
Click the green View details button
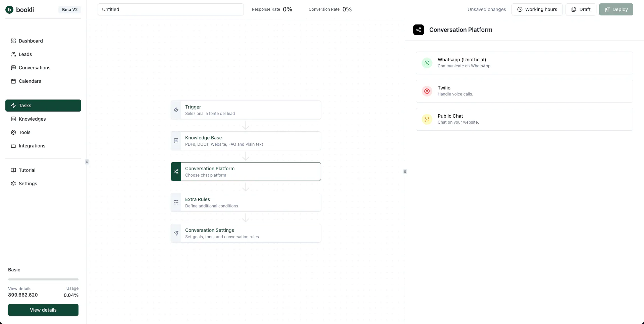pyautogui.click(x=43, y=310)
